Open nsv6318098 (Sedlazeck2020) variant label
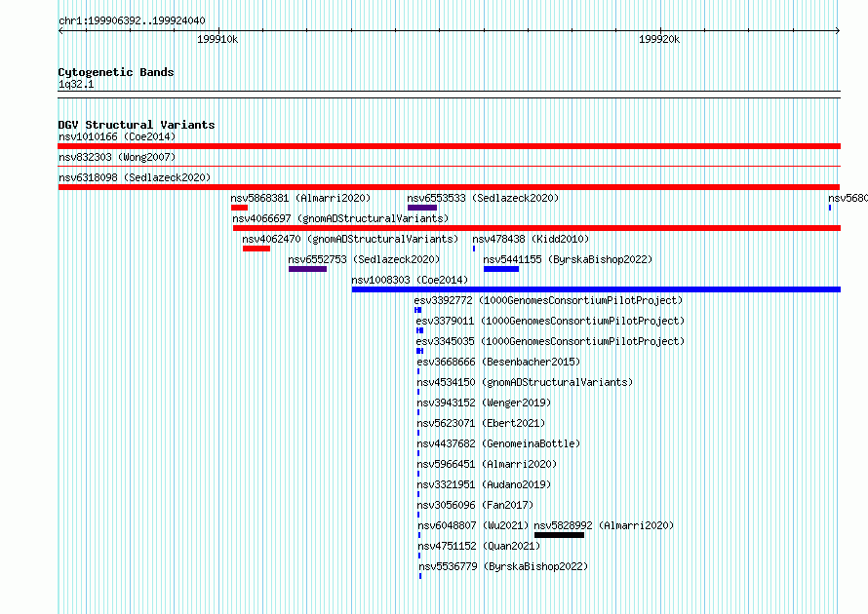The image size is (868, 614). 135,177
